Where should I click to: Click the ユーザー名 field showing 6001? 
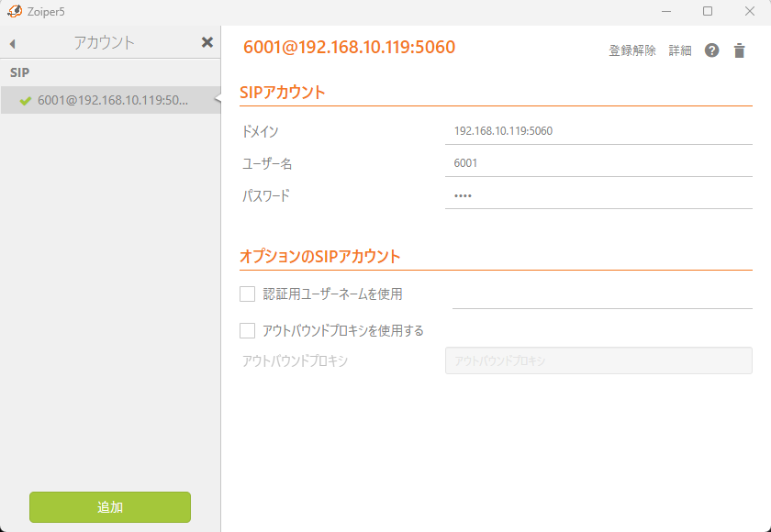[598, 162]
